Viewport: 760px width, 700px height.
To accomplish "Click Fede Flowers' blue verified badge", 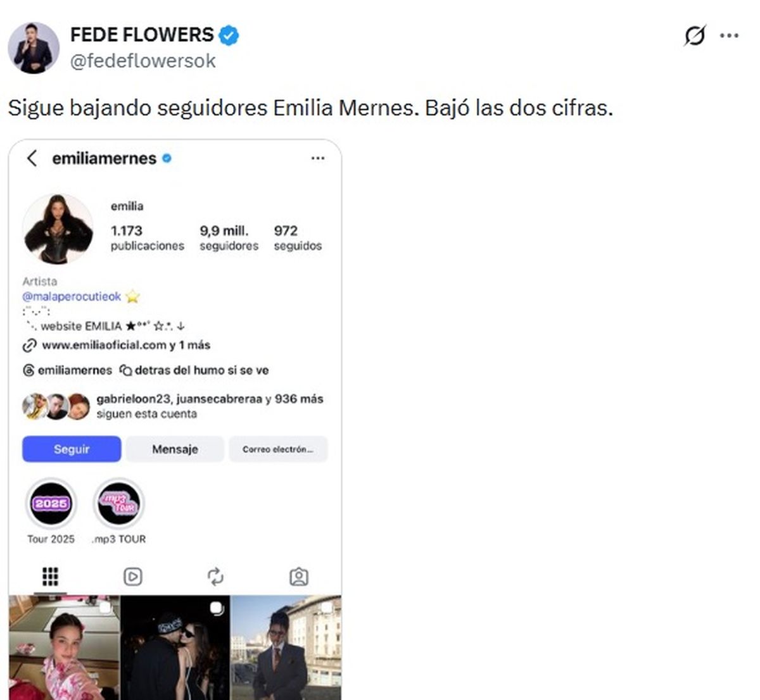I will pos(229,35).
